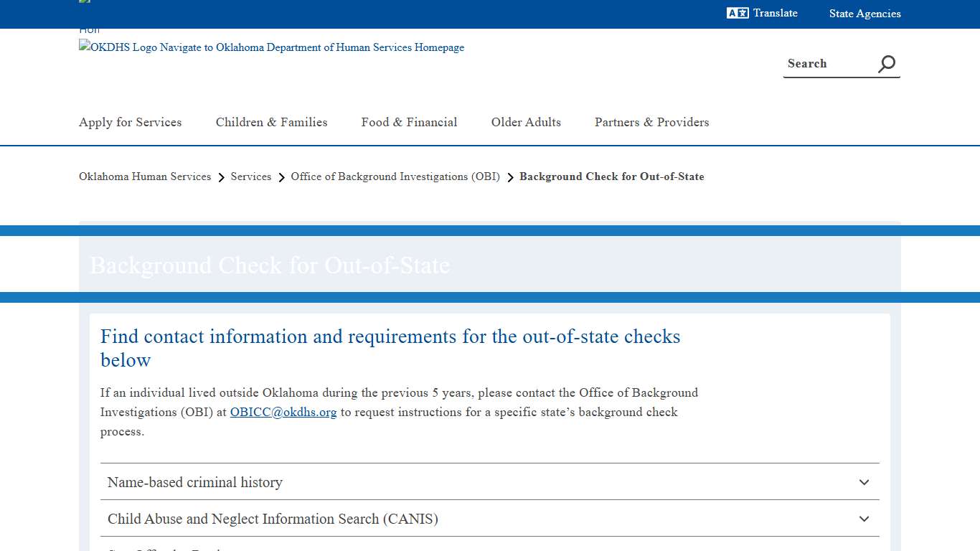Screen dimensions: 980x551
Task: Click inside the Search input field
Action: [825, 63]
